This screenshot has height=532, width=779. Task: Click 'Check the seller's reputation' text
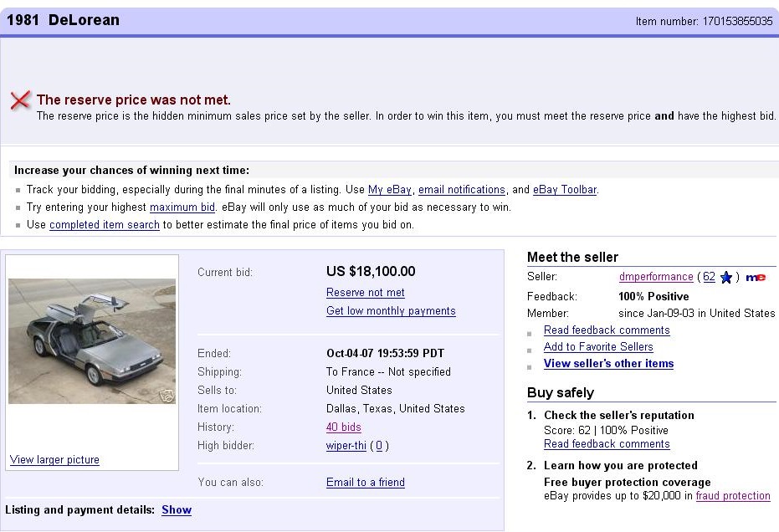(x=619, y=415)
